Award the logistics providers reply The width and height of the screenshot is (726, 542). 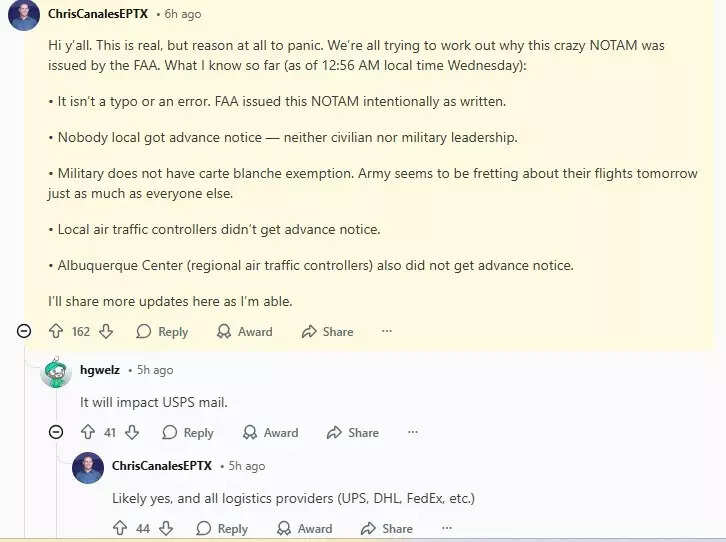click(x=304, y=528)
